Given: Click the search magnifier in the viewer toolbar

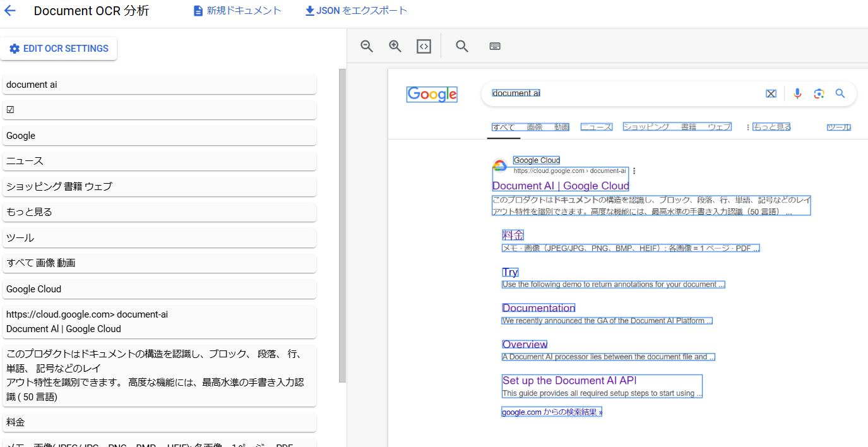Looking at the screenshot, I should coord(461,45).
